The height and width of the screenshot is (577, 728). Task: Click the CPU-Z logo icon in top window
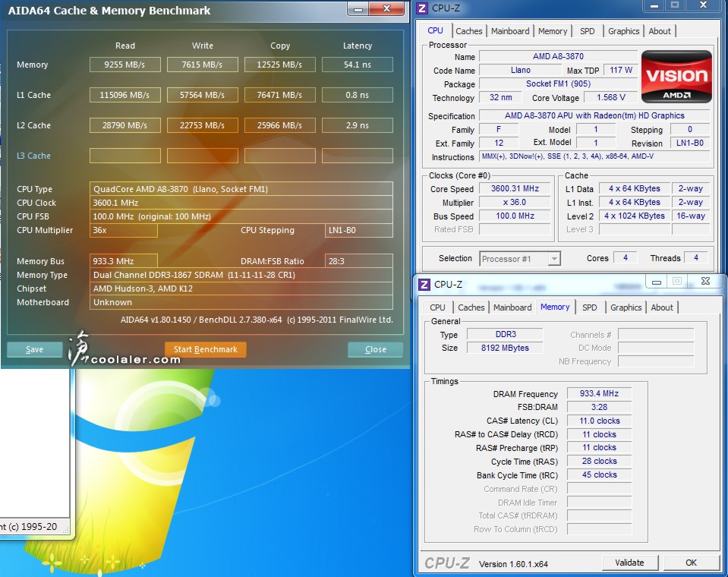[422, 8]
